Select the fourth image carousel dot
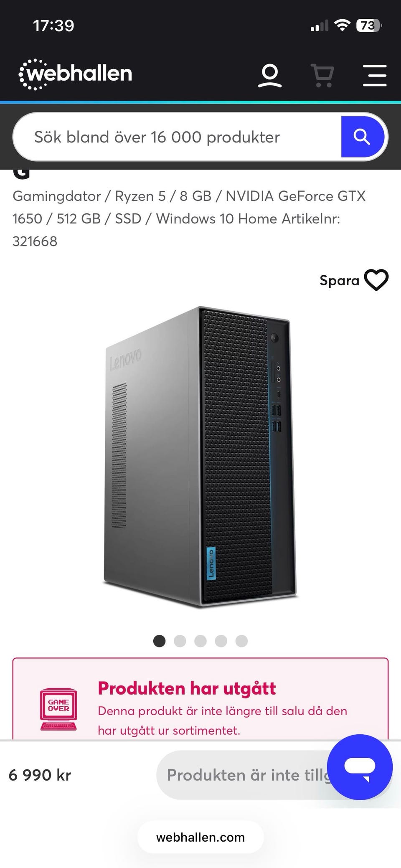This screenshot has width=401, height=868. click(221, 641)
